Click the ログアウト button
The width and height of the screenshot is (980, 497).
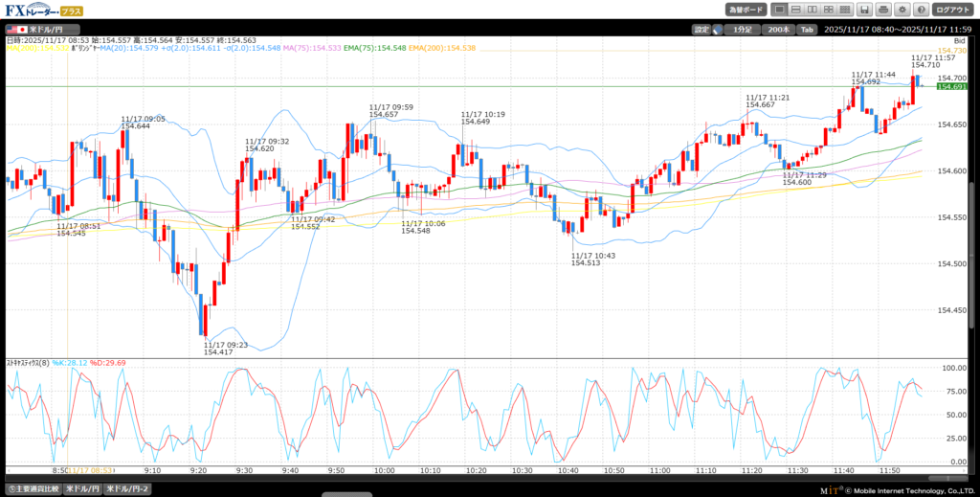(x=953, y=10)
